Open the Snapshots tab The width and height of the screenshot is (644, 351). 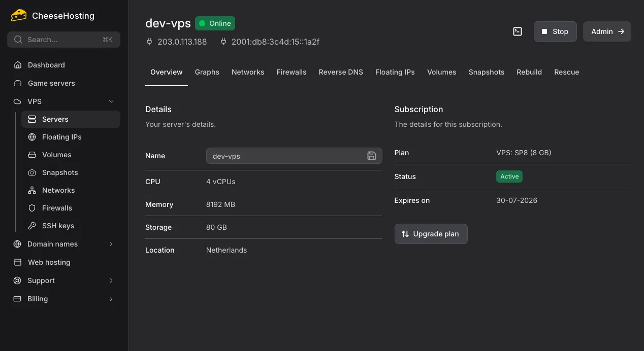[x=487, y=72]
